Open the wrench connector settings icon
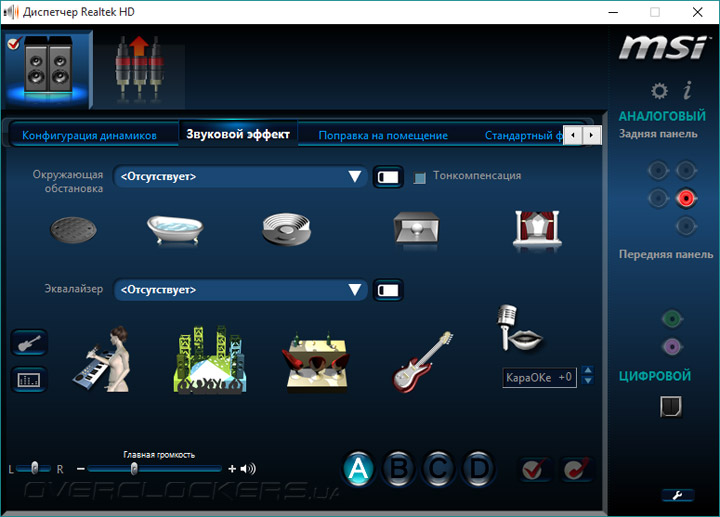Screen dimensions: 720x517 coord(678,495)
